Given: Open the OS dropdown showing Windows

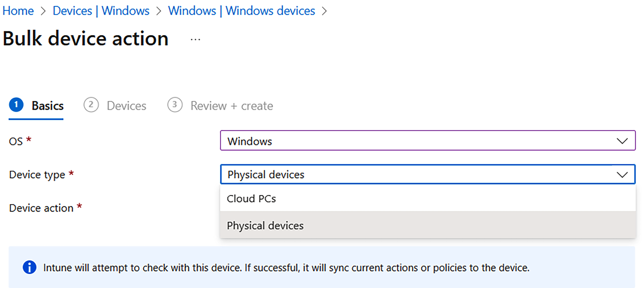Looking at the screenshot, I should pos(419,141).
